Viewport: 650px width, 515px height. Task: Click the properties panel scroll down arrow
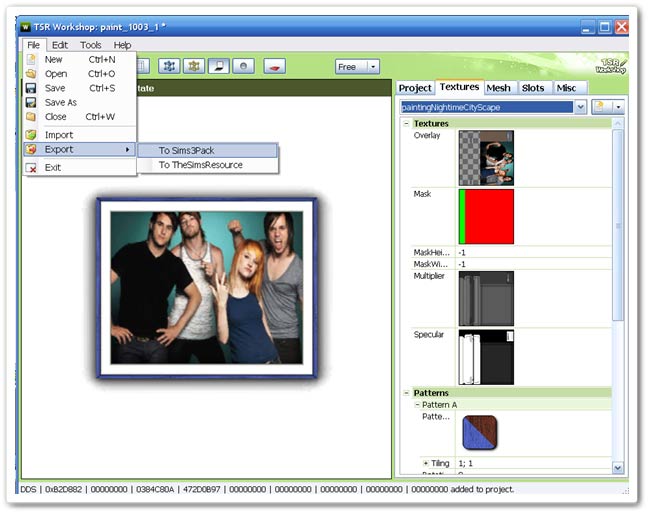point(617,467)
